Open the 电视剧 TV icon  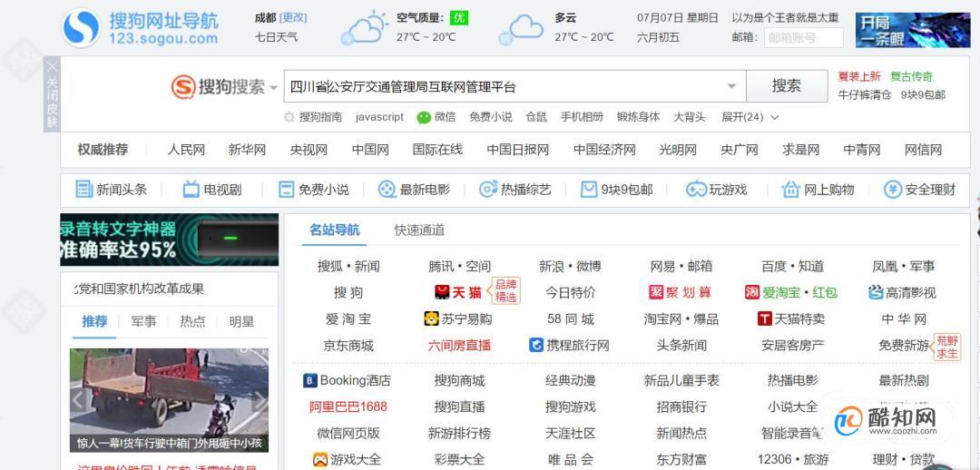[191, 190]
